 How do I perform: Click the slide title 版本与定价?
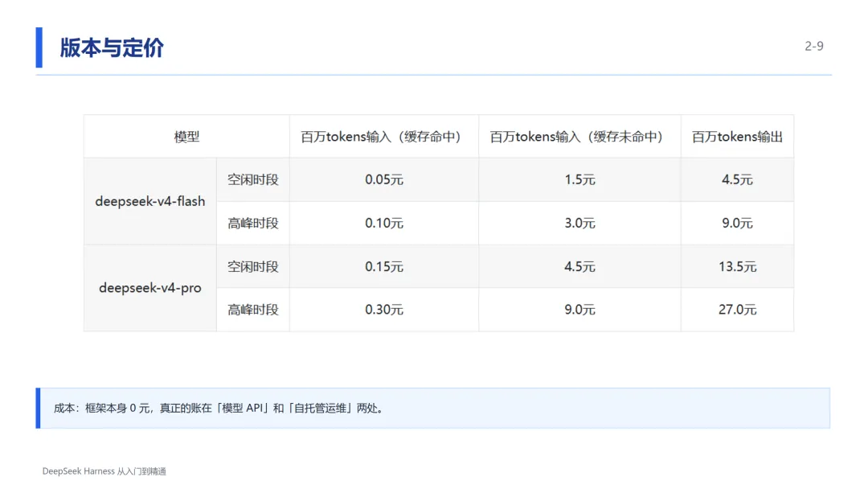tap(112, 47)
